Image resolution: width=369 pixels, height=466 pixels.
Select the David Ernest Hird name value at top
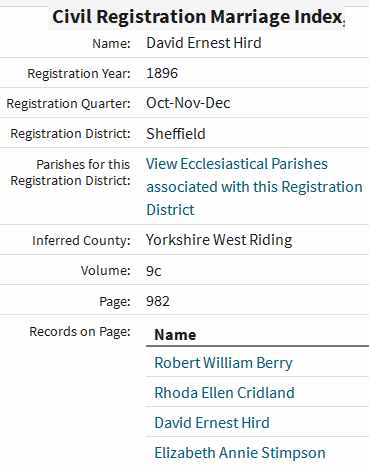[x=204, y=43]
